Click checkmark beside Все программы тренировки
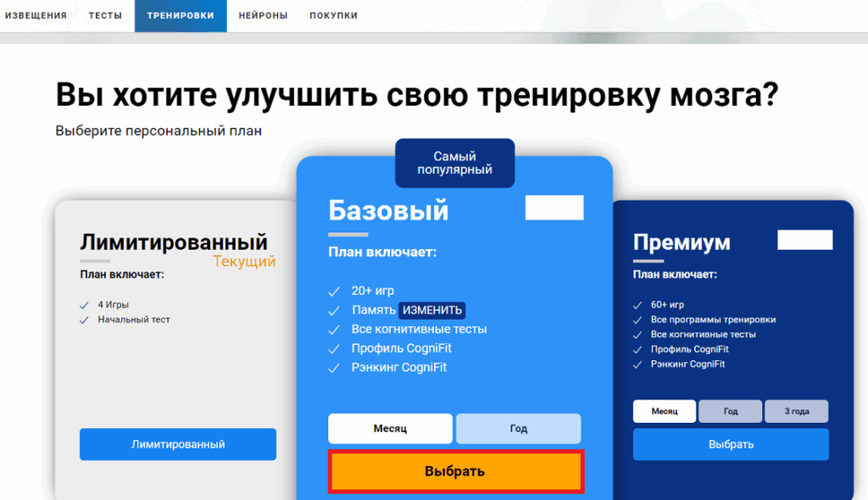 pos(637,320)
